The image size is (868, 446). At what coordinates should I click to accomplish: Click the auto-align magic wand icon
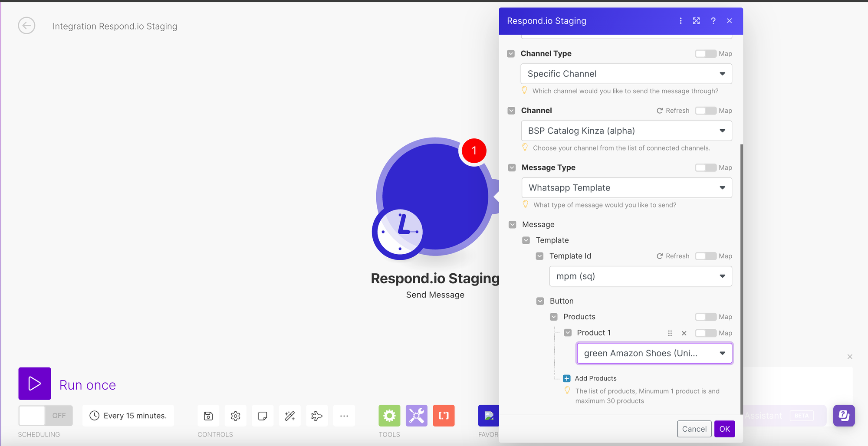click(290, 416)
